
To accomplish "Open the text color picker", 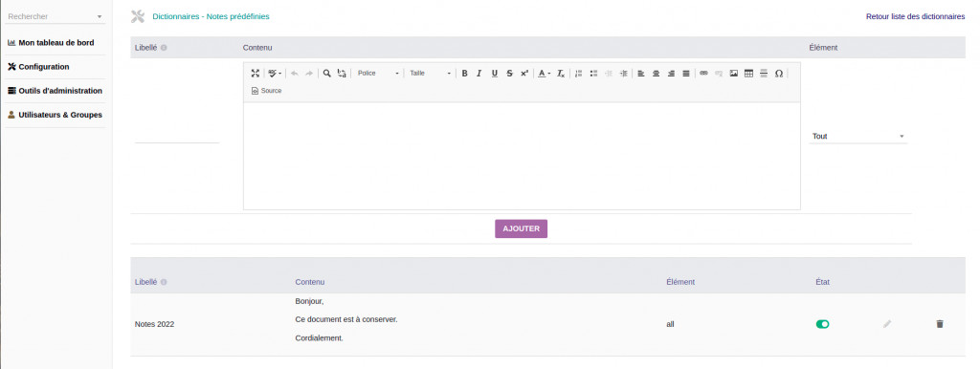I will (544, 73).
